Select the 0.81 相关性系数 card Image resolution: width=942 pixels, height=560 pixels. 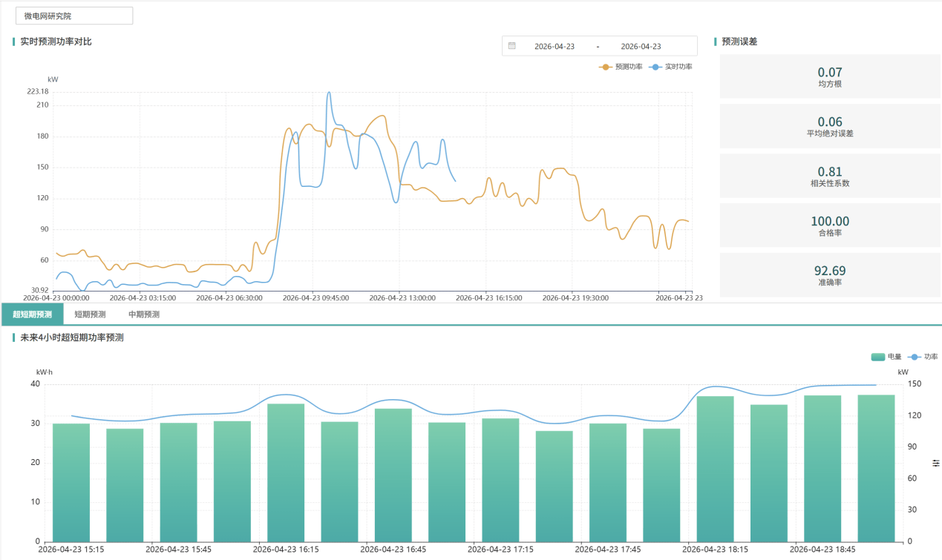click(x=830, y=176)
